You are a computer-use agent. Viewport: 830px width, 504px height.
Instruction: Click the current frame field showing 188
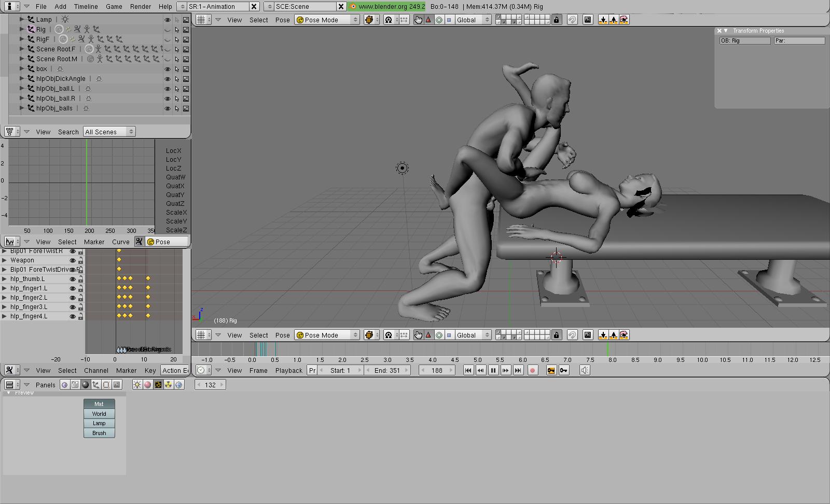pos(437,370)
